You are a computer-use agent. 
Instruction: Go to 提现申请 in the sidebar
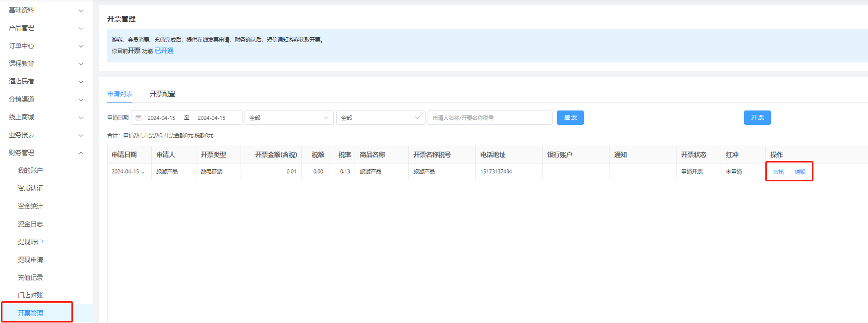(30, 260)
